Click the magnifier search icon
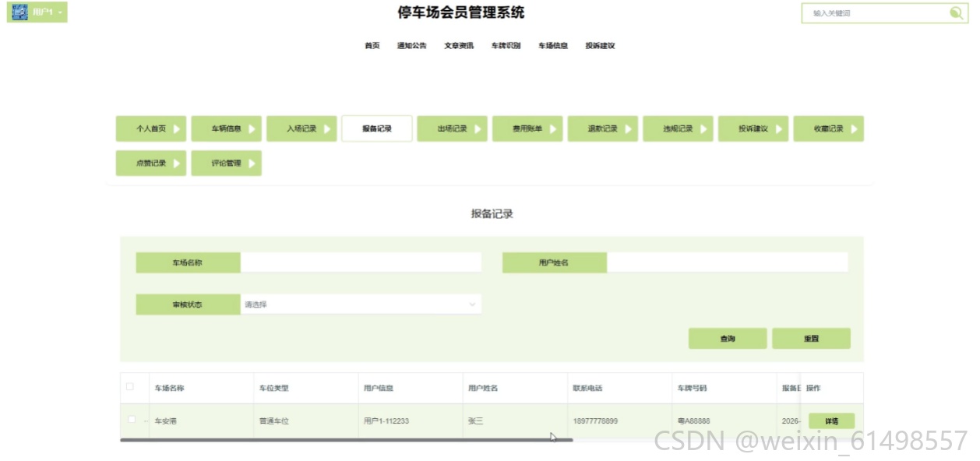The width and height of the screenshot is (980, 461). click(956, 12)
